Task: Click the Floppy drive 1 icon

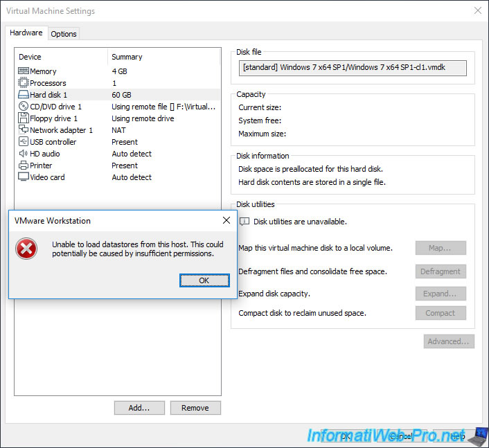Action: [24, 118]
